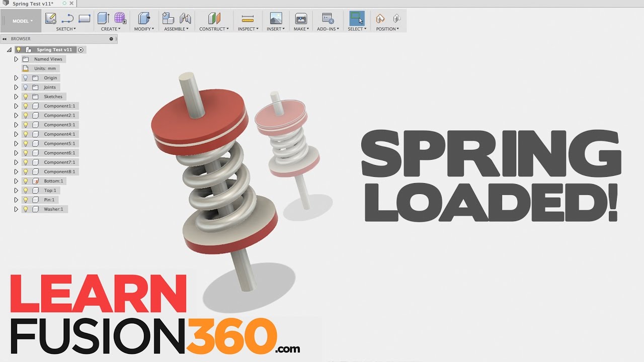Click the Offset Plane construct icon
Viewport: 644px width, 362px height.
click(214, 19)
